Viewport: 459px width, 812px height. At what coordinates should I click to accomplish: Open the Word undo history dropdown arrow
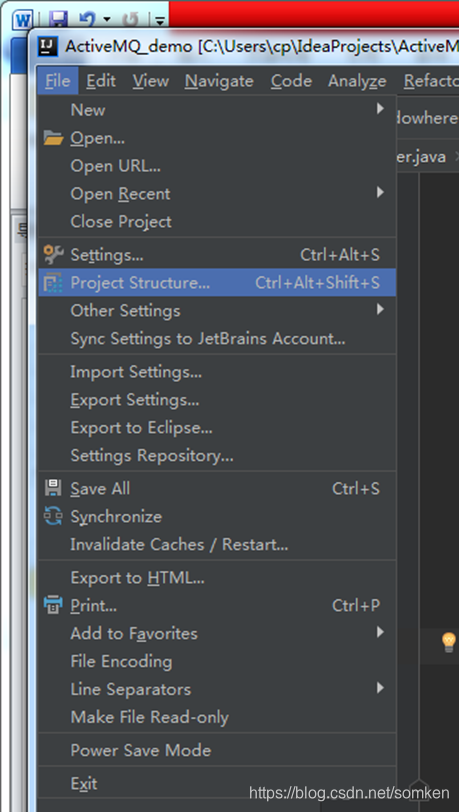tap(107, 20)
